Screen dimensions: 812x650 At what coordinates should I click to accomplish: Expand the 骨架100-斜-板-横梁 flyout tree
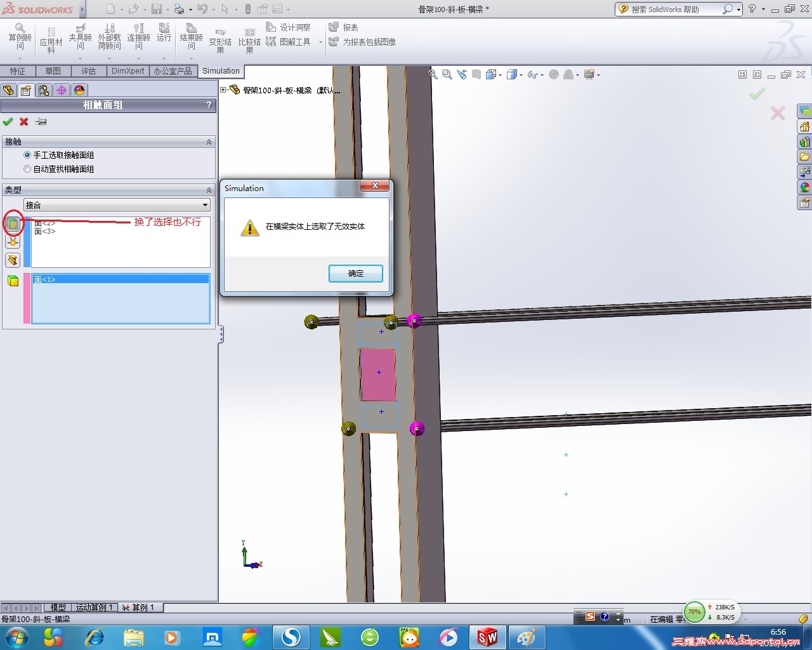pos(223,90)
